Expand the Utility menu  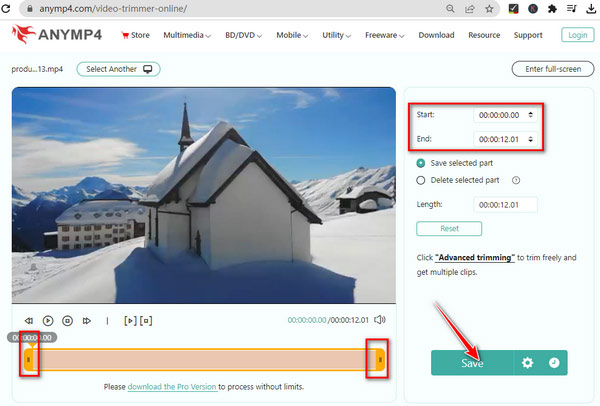(x=336, y=35)
